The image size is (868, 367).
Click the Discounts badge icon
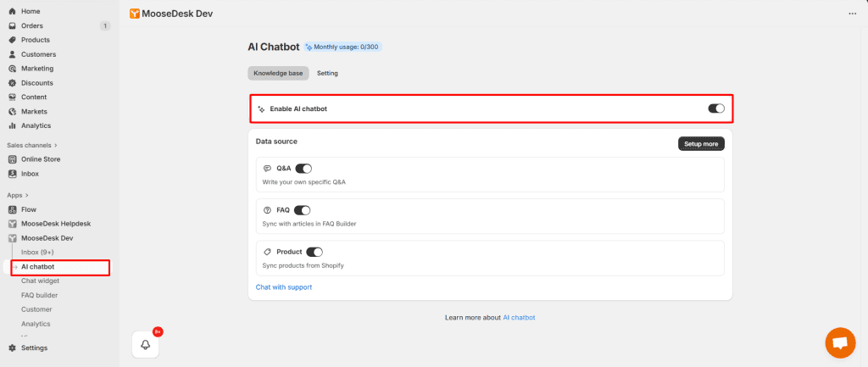[12, 83]
